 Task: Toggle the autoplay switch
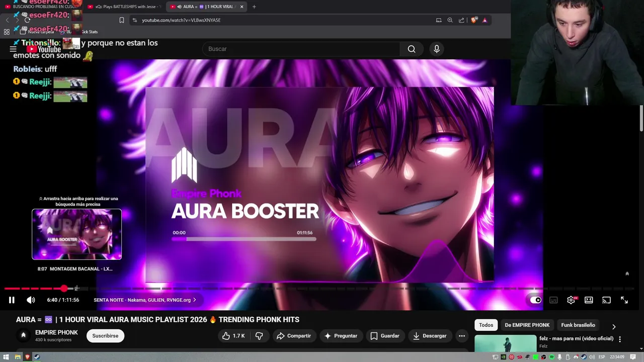[536, 300]
